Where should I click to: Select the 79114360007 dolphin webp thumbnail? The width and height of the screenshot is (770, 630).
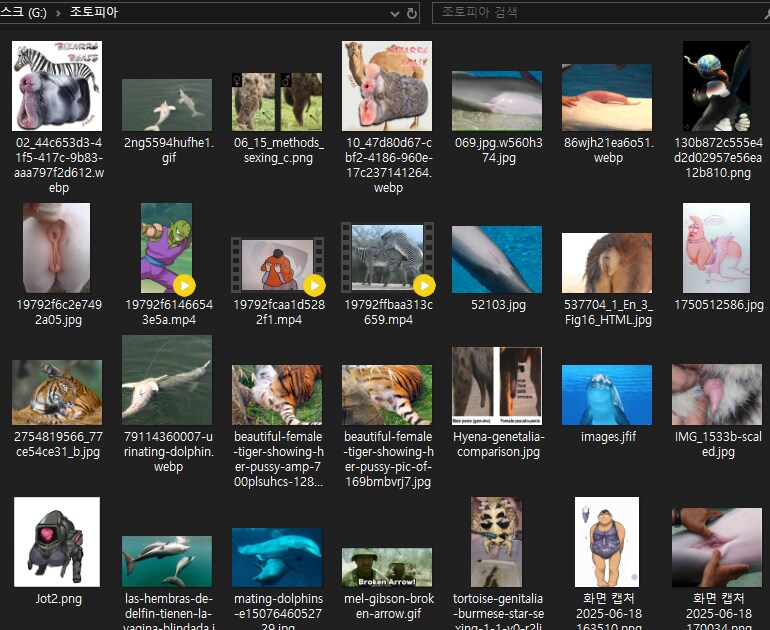click(x=167, y=380)
